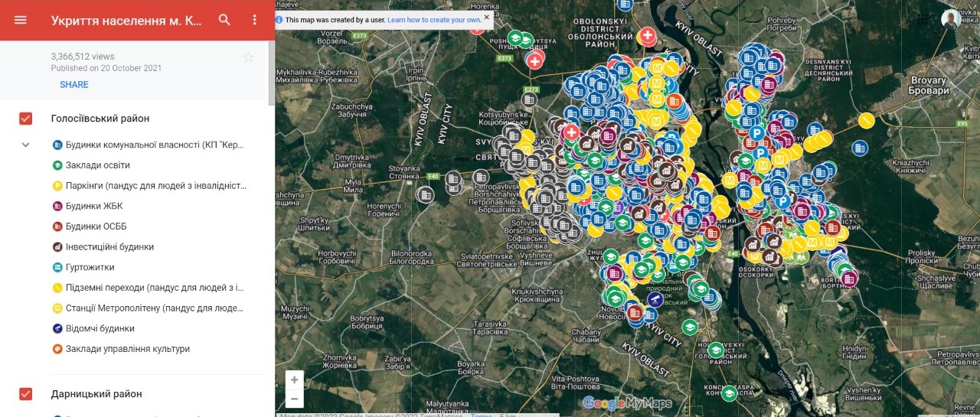Viewport: 980px width, 417px height.
Task: Star this map using the star icon
Action: [248, 57]
